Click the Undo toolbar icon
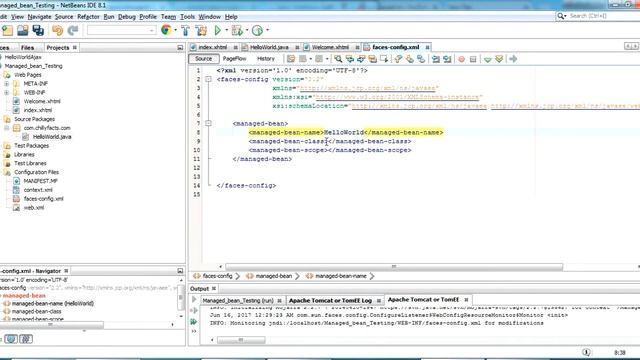The image size is (640, 360). pyautogui.click(x=58, y=30)
